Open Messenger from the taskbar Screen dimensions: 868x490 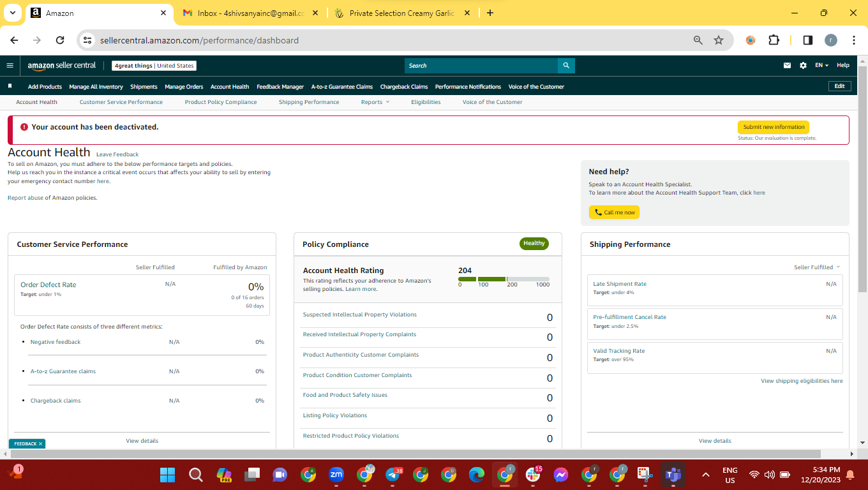point(561,475)
